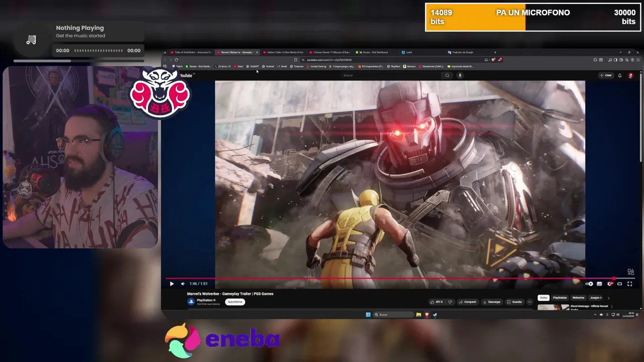Select the Juegos de filter chip

[x=596, y=298]
